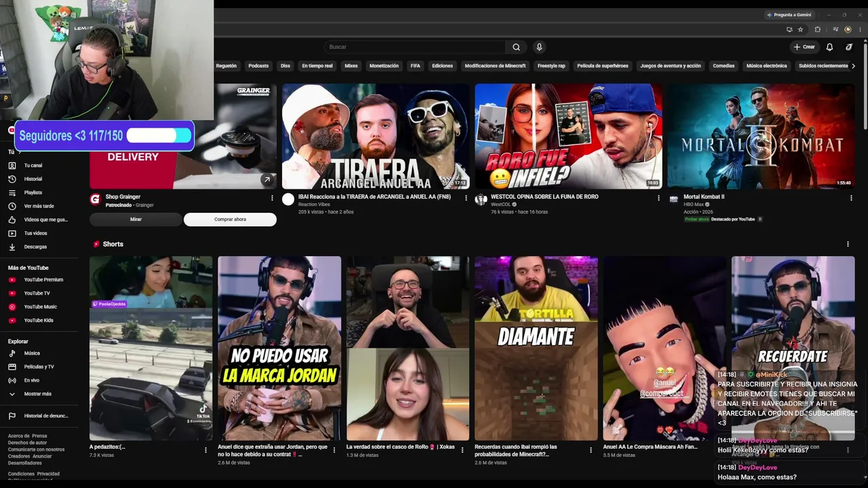Open options menu for Mortal Kombat II

tap(851, 198)
